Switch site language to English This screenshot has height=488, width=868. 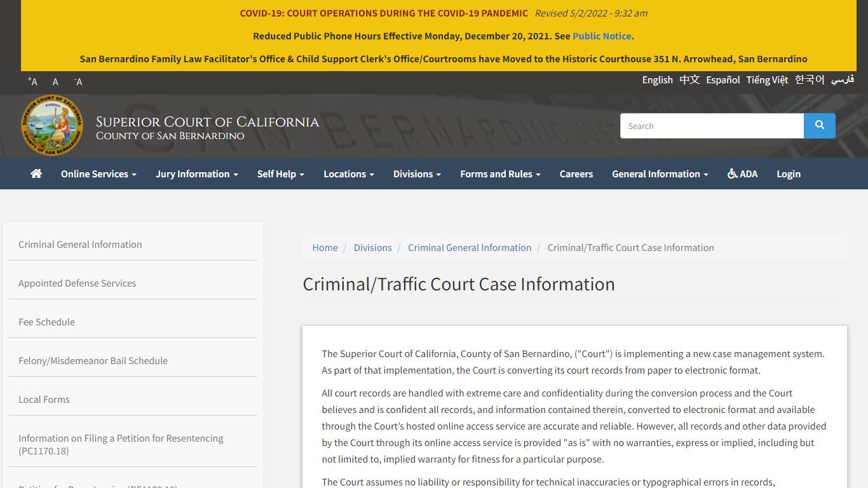(x=657, y=79)
